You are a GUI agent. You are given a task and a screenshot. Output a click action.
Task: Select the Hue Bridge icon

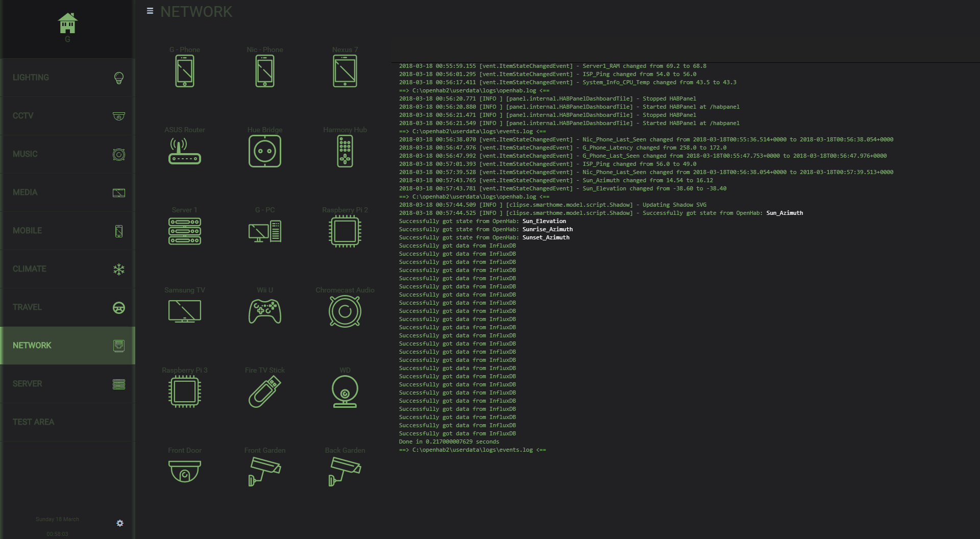point(264,151)
